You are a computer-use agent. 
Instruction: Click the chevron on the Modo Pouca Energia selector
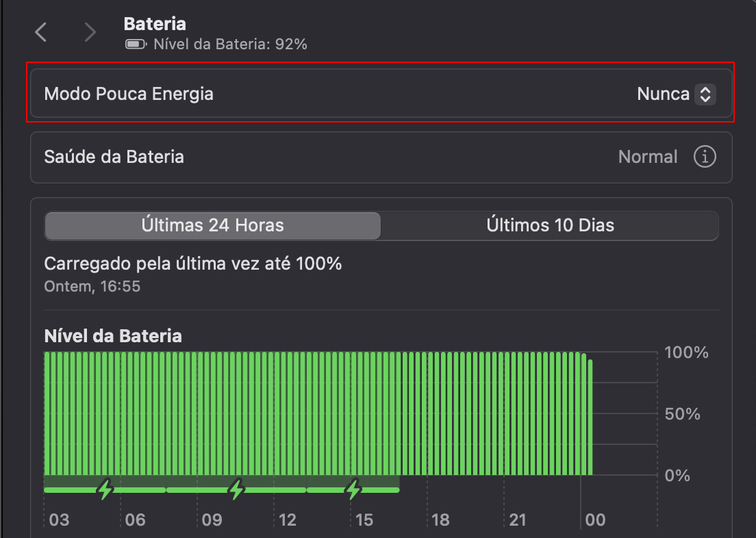(x=707, y=94)
